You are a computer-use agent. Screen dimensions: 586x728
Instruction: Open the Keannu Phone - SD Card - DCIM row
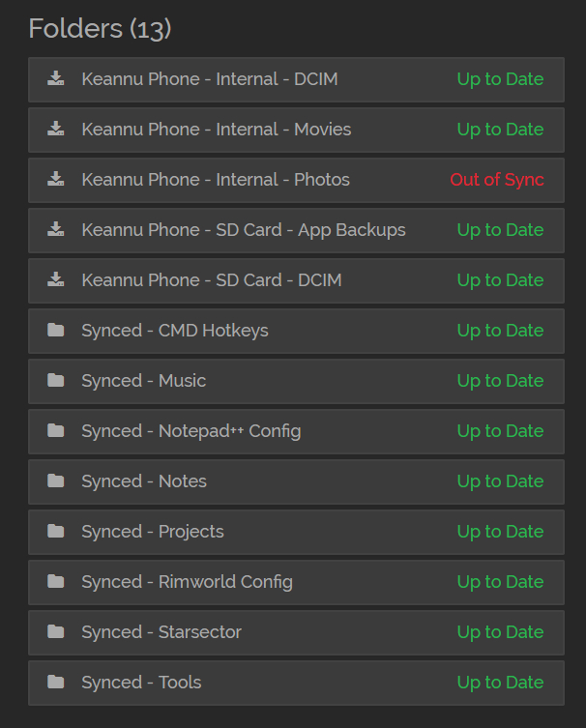211,280
